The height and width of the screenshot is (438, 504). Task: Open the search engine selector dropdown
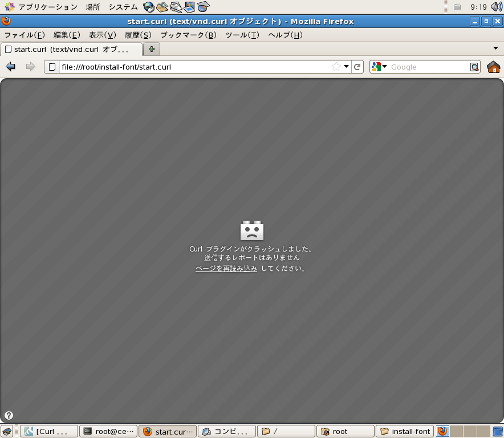[x=379, y=67]
